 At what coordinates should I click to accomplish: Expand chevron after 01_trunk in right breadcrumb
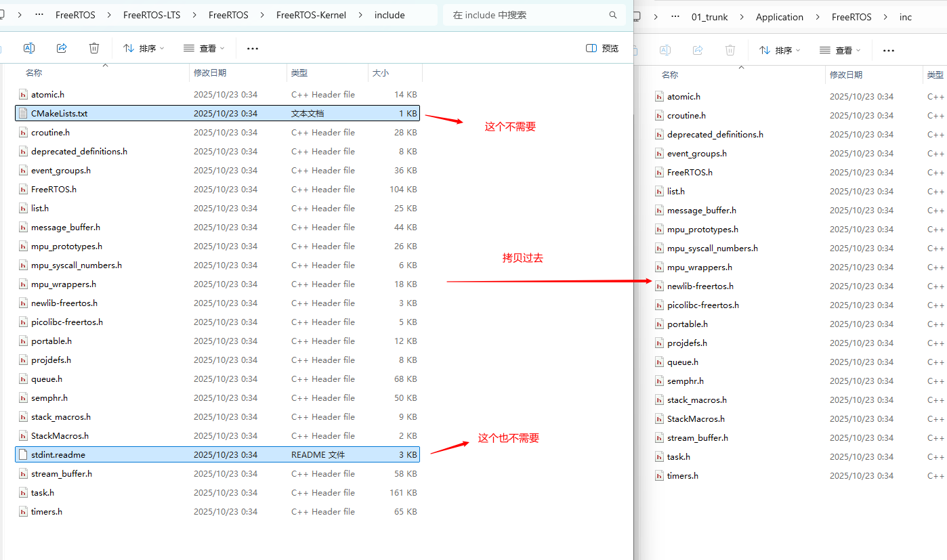742,17
